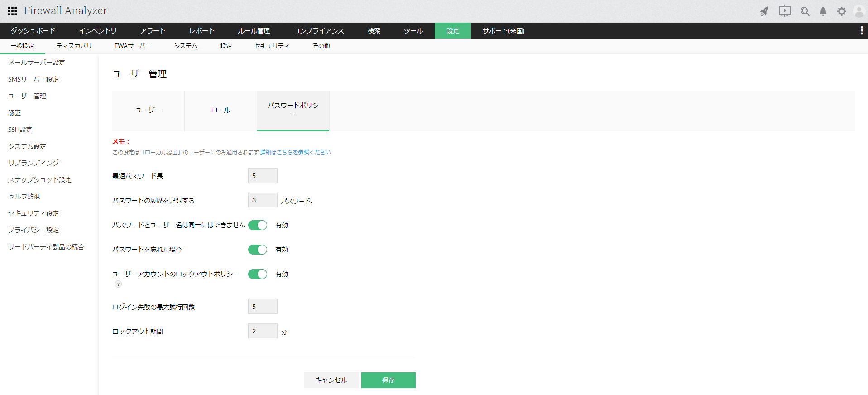The width and height of the screenshot is (868, 395).
Task: Open the presentation screen icon
Action: tap(785, 11)
